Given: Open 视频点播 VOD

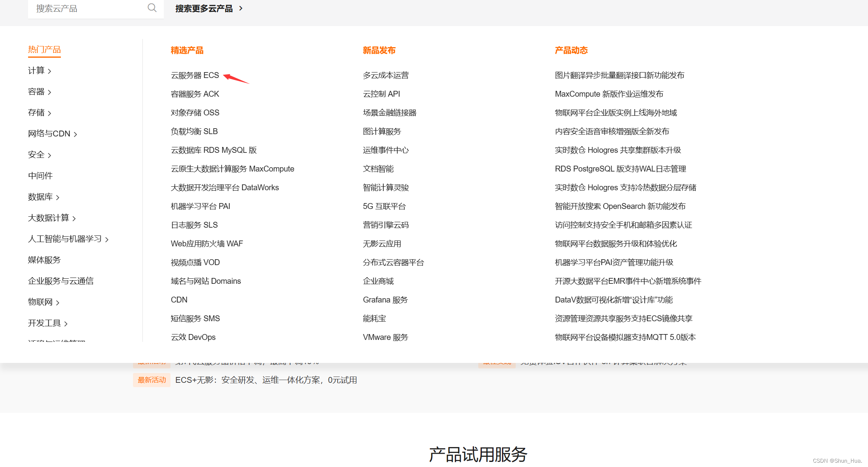Looking at the screenshot, I should (x=195, y=262).
